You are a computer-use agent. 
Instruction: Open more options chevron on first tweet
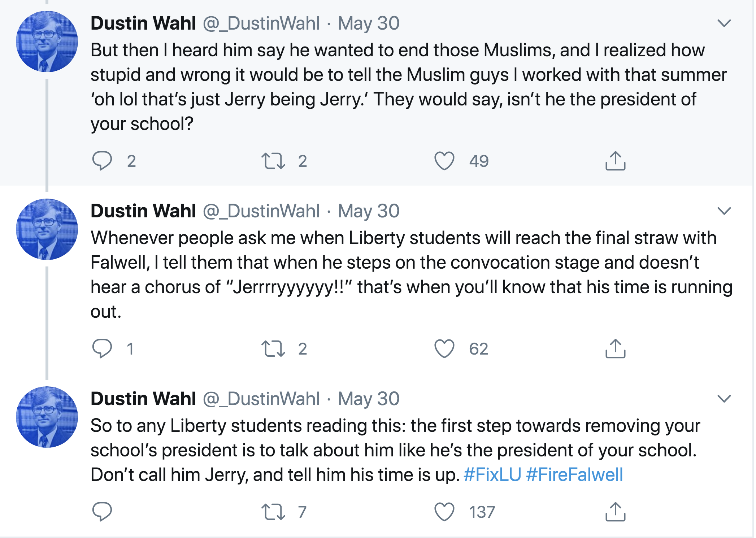coord(724,23)
